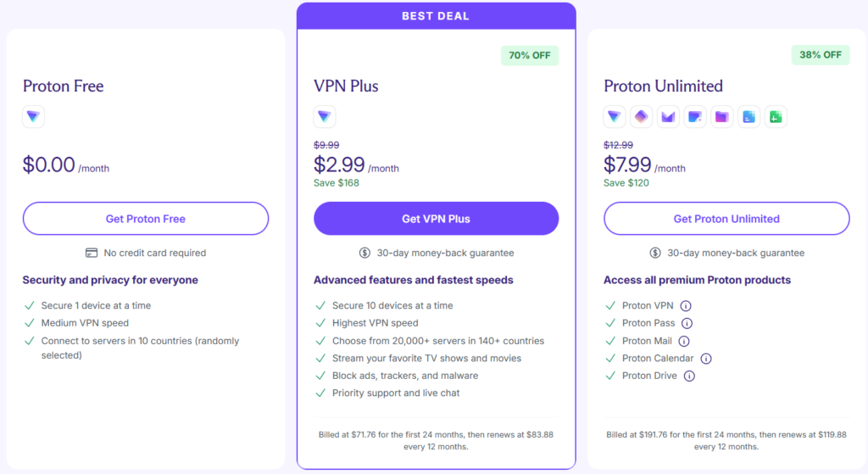The height and width of the screenshot is (474, 868).
Task: Click the VPN icon under VPN Plus
Action: point(325,116)
